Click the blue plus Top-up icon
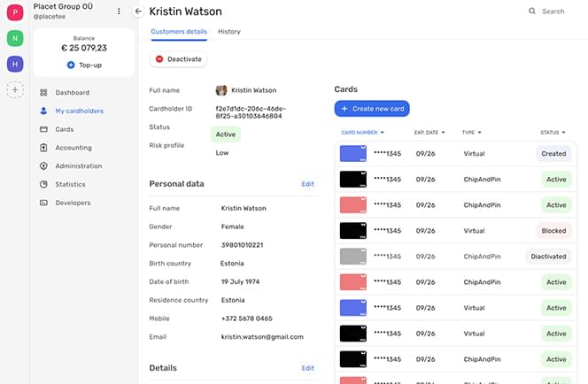Screen dimensions: 588x384 (71, 65)
